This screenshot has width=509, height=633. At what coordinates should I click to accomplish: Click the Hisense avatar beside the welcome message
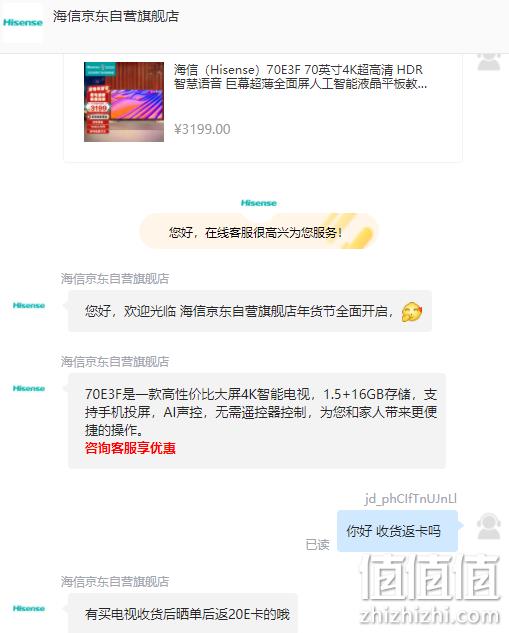pyautogui.click(x=29, y=305)
